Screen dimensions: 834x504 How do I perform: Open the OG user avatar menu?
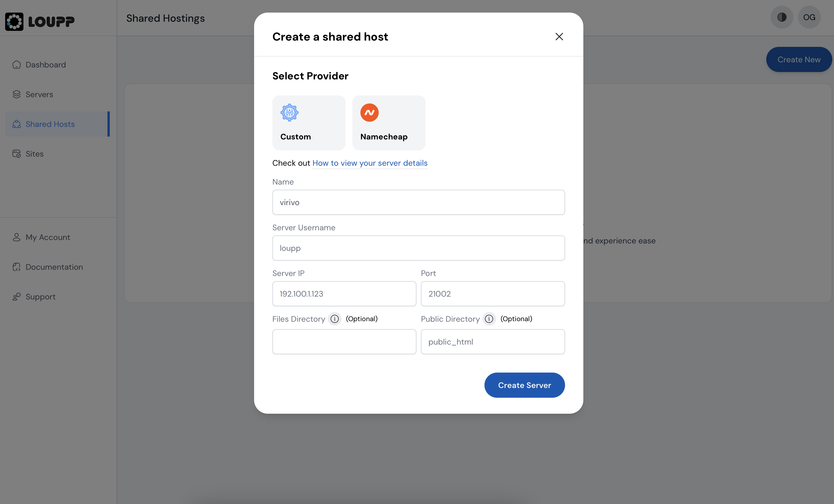click(809, 17)
